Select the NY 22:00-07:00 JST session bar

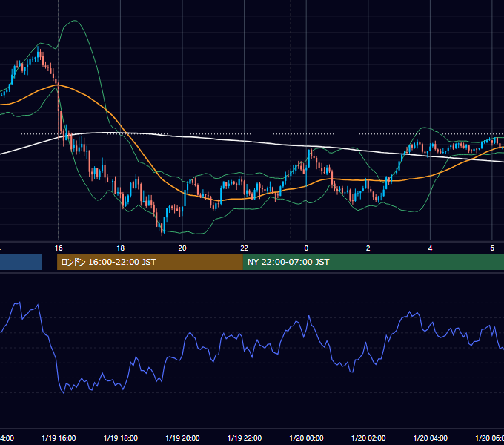373,262
